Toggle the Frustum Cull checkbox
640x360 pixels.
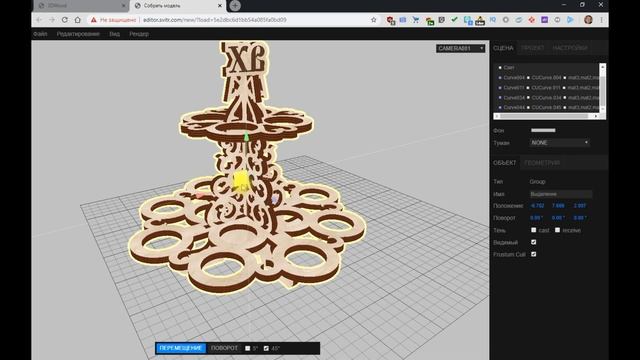(x=533, y=254)
